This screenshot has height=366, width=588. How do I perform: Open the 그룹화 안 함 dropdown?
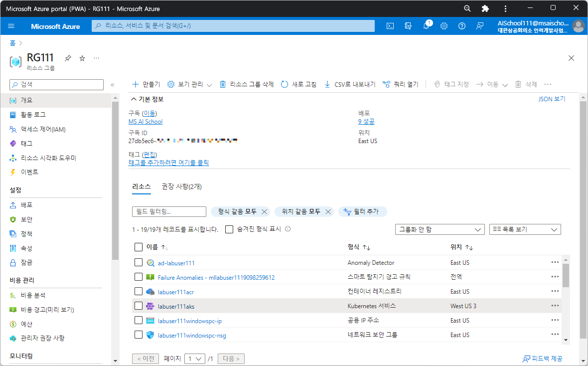pyautogui.click(x=440, y=229)
